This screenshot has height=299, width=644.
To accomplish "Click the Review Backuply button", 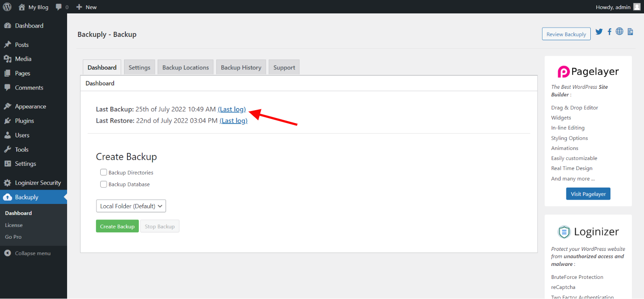I will (x=566, y=34).
